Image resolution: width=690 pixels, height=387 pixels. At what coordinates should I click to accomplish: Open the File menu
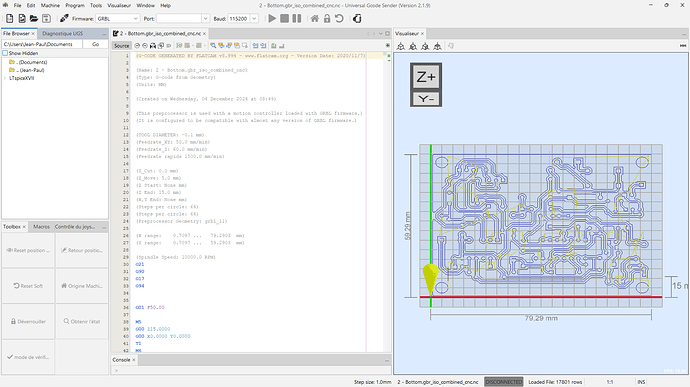coord(17,5)
